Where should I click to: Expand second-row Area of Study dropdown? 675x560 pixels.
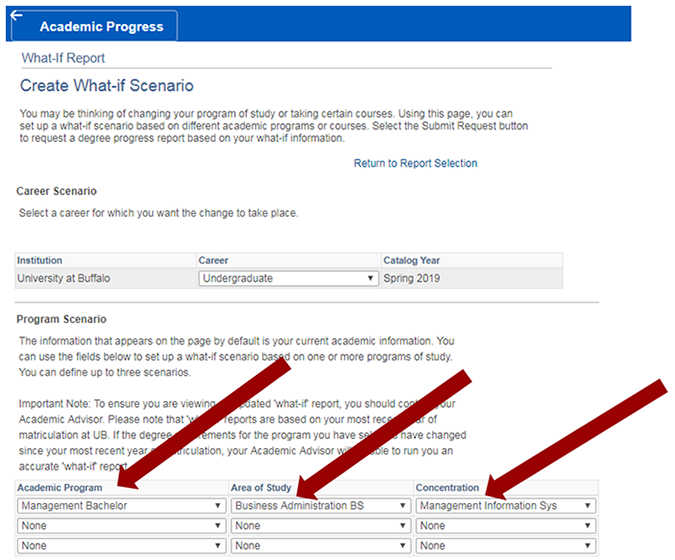[x=320, y=526]
